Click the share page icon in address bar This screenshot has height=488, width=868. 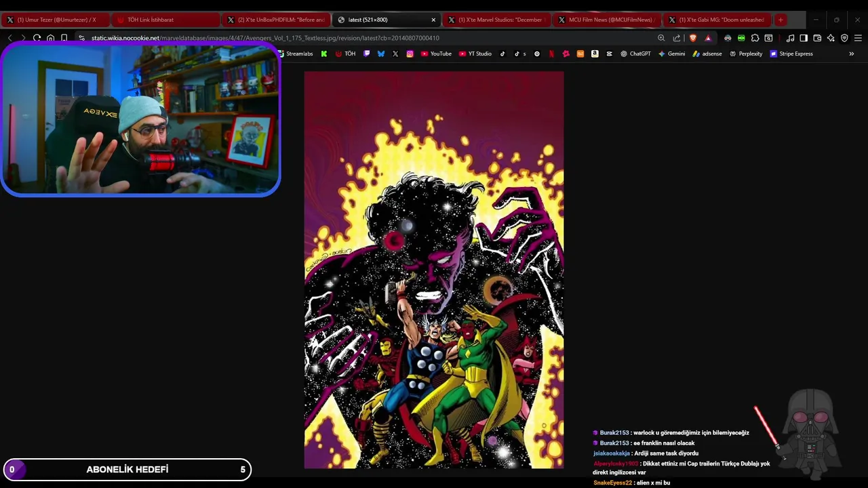click(x=676, y=38)
